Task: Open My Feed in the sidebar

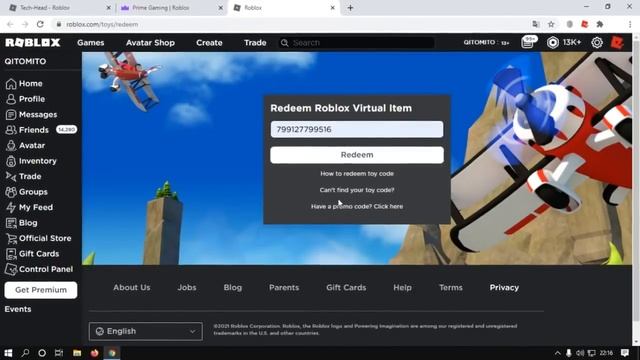Action: (29, 207)
